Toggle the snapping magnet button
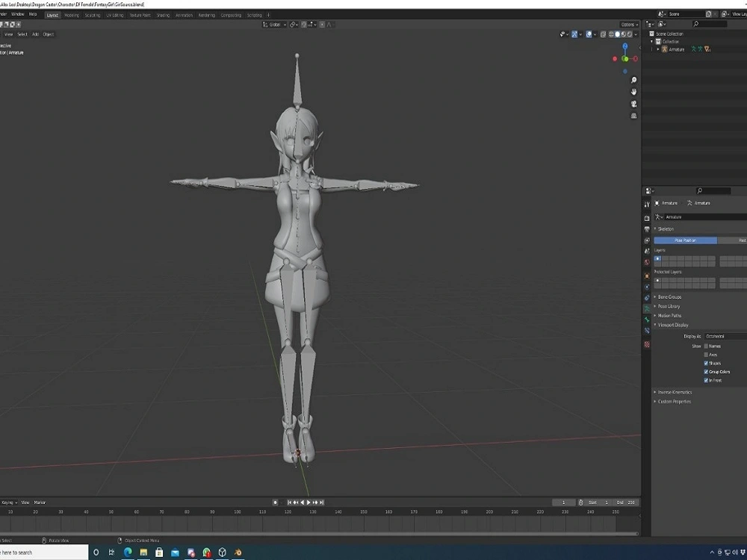This screenshot has width=747, height=560. point(304,25)
